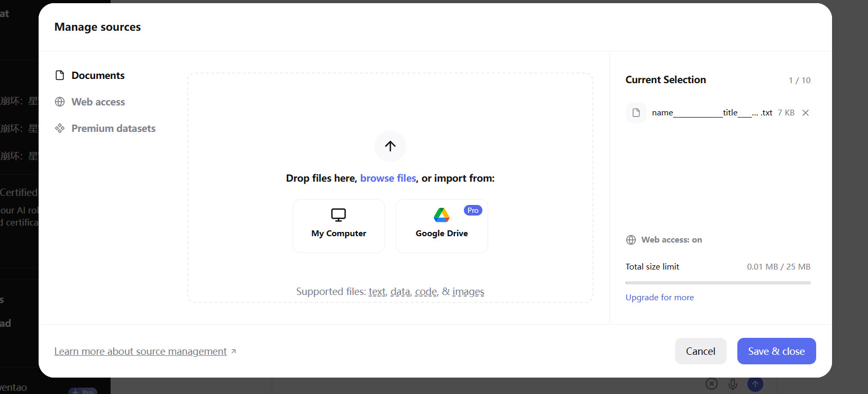Screen dimensions: 868x394
Task: Open 'Learn more about source management' link
Action: pyautogui.click(x=141, y=351)
